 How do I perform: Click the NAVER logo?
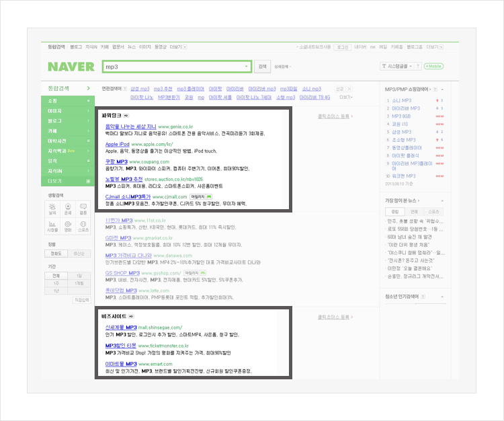coord(71,67)
